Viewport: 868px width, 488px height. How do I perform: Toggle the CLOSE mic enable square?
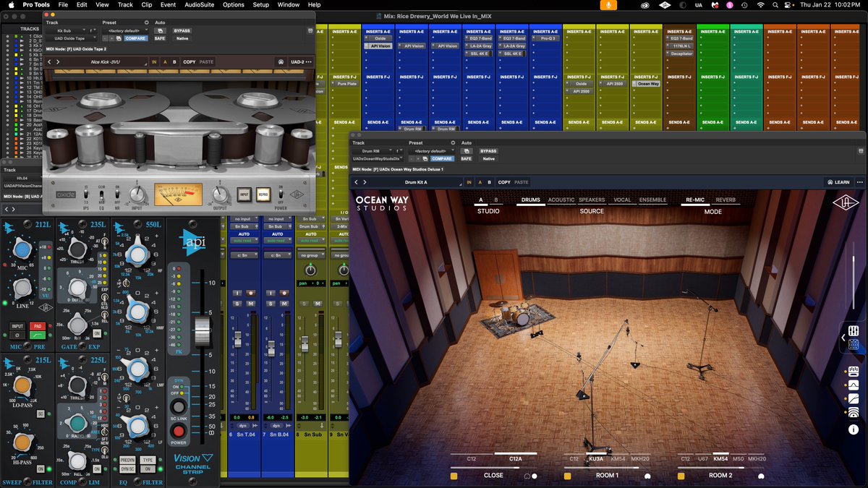click(454, 476)
